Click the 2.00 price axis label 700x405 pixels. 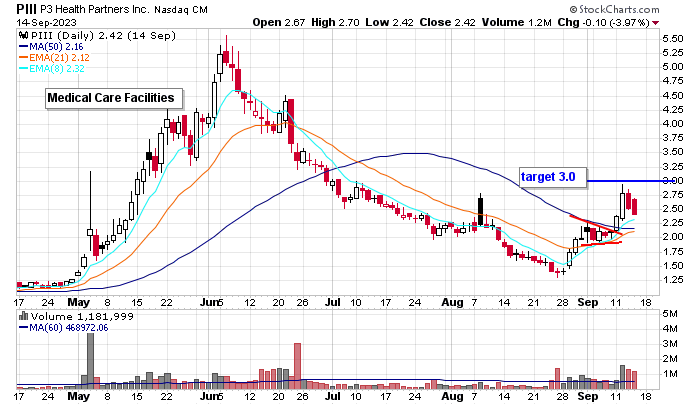(673, 237)
